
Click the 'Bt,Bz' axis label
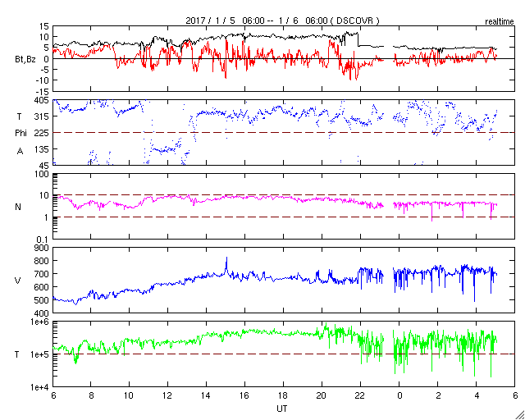(x=25, y=60)
